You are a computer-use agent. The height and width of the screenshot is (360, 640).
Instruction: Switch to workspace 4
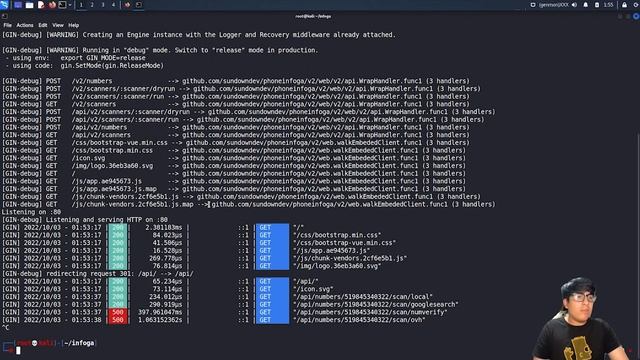(x=113, y=5)
